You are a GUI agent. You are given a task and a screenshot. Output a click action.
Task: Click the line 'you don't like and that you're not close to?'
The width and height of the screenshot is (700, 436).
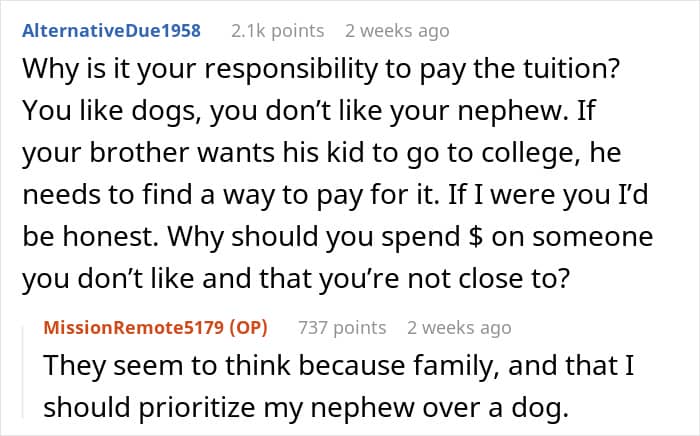click(296, 279)
